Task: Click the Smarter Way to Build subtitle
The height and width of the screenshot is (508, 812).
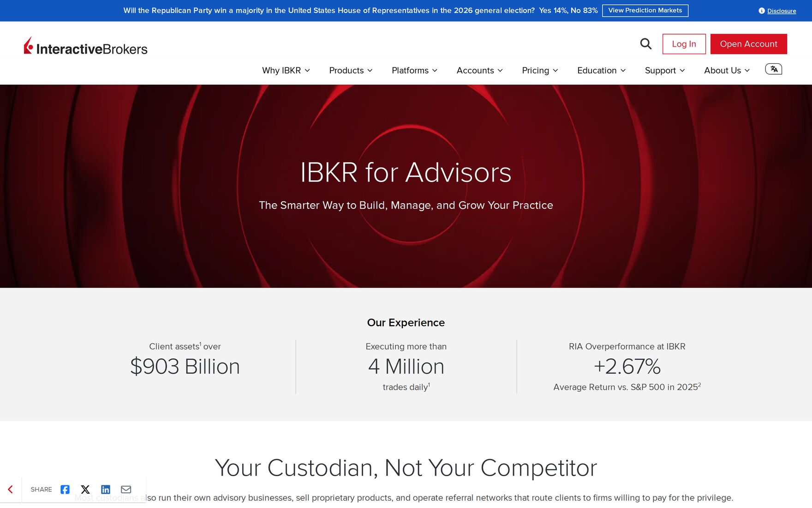Action: [406, 205]
